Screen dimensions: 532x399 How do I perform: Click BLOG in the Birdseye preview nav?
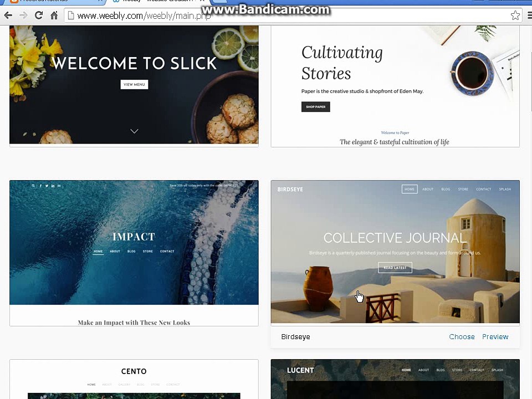tap(446, 189)
